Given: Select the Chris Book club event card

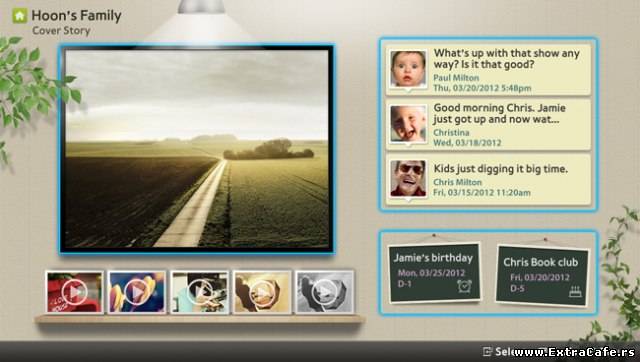Looking at the screenshot, I should (542, 276).
